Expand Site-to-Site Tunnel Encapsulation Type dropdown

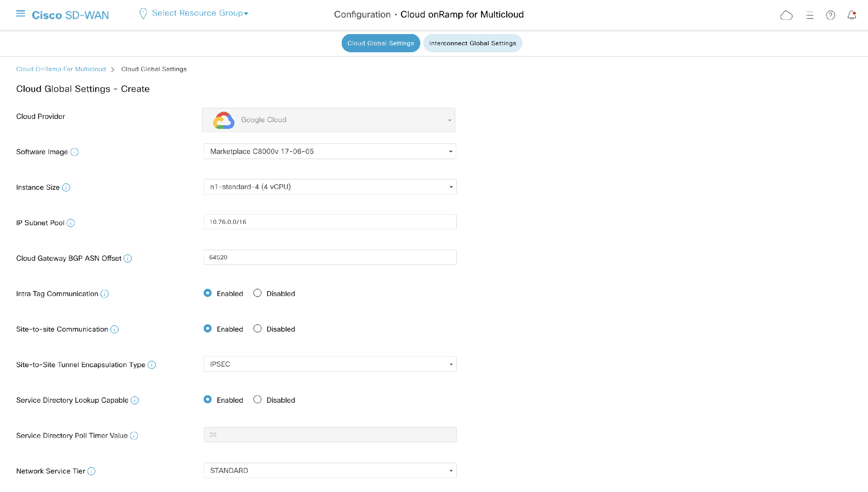coord(329,364)
